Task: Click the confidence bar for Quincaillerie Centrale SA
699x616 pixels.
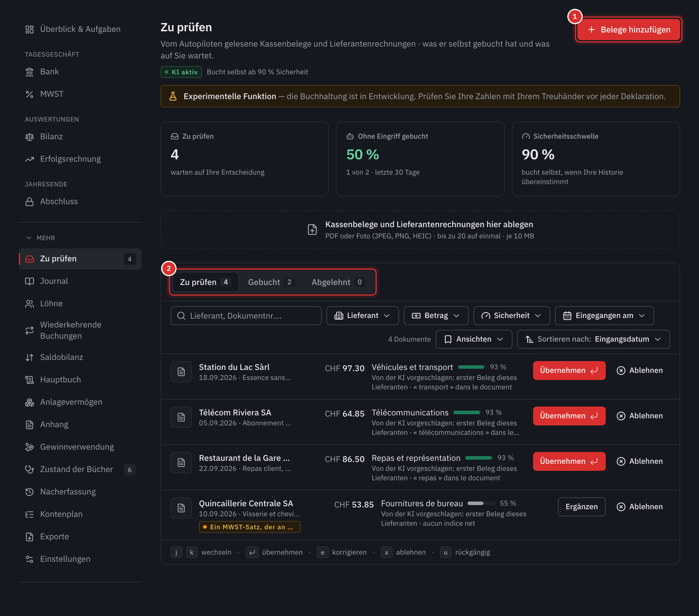Action: (481, 504)
